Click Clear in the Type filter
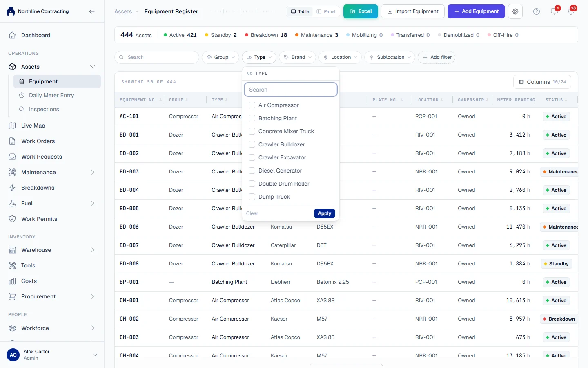588x368 pixels. click(x=252, y=213)
